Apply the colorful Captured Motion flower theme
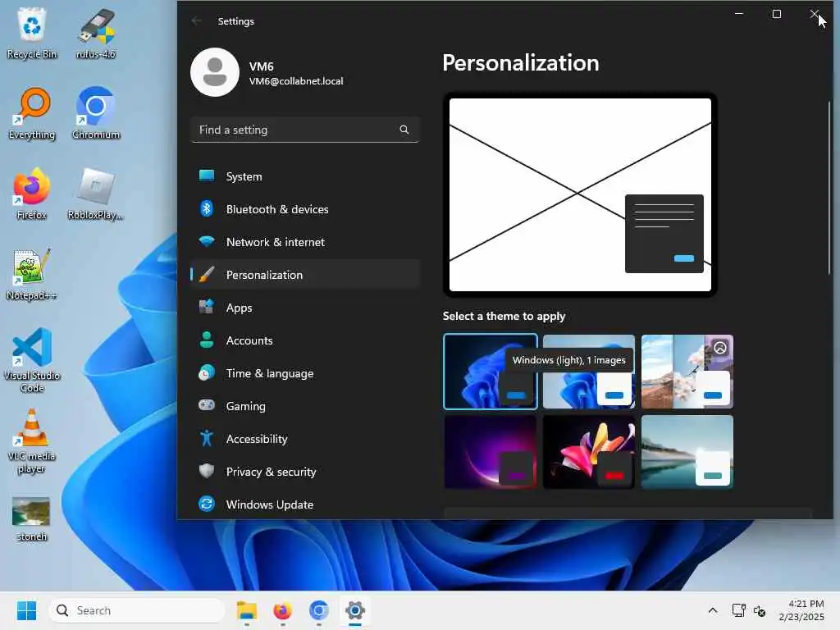Image resolution: width=840 pixels, height=630 pixels. [589, 452]
